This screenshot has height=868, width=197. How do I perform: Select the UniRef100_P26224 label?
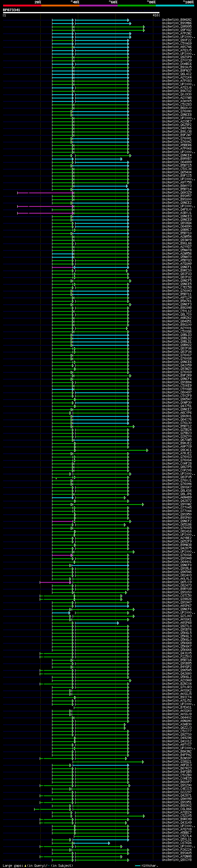click(177, 850)
